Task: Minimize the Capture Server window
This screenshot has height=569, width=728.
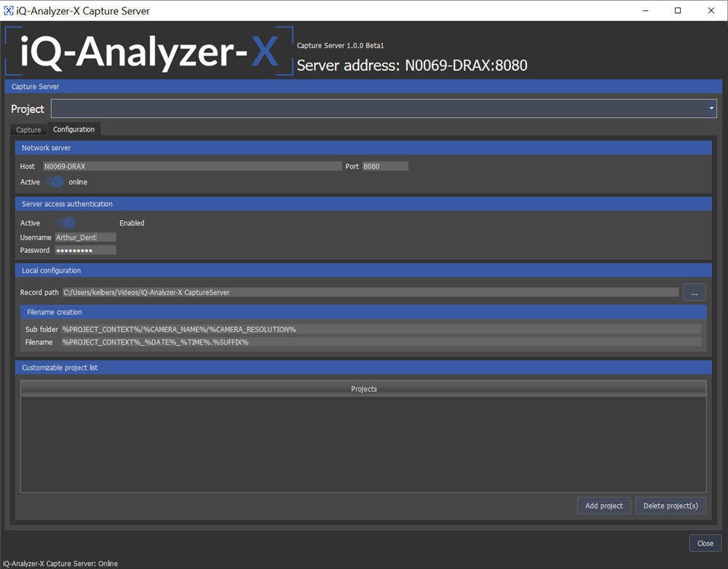Action: 645,11
